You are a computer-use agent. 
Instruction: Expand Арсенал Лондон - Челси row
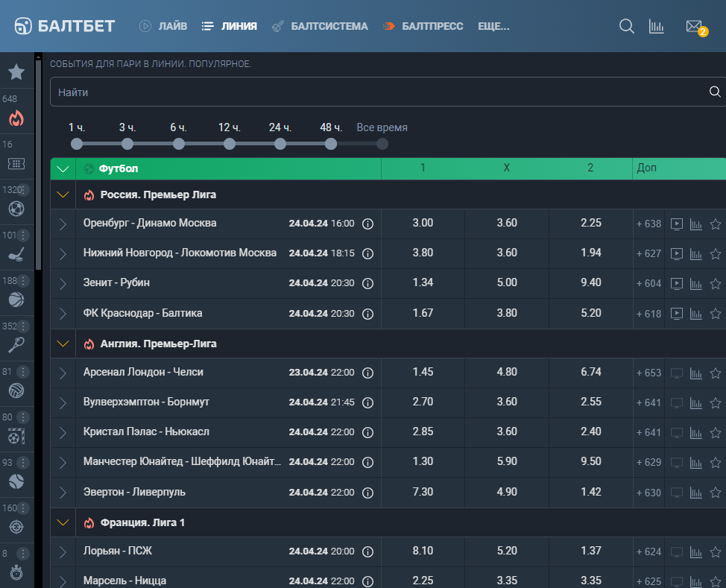(x=63, y=373)
